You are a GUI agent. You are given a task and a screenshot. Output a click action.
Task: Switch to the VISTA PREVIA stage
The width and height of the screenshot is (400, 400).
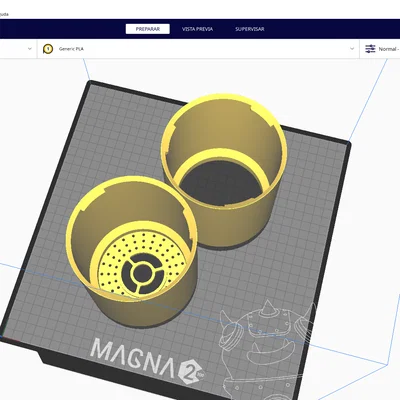point(197,29)
